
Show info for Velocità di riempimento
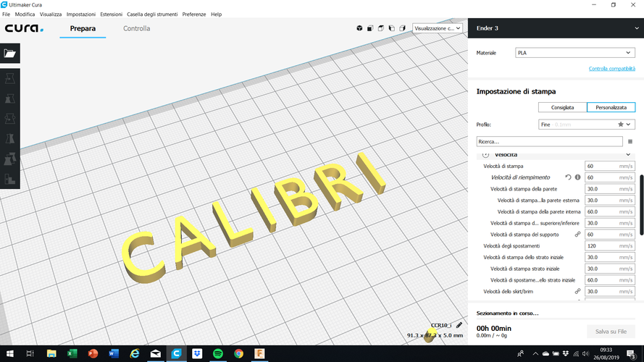(x=577, y=177)
